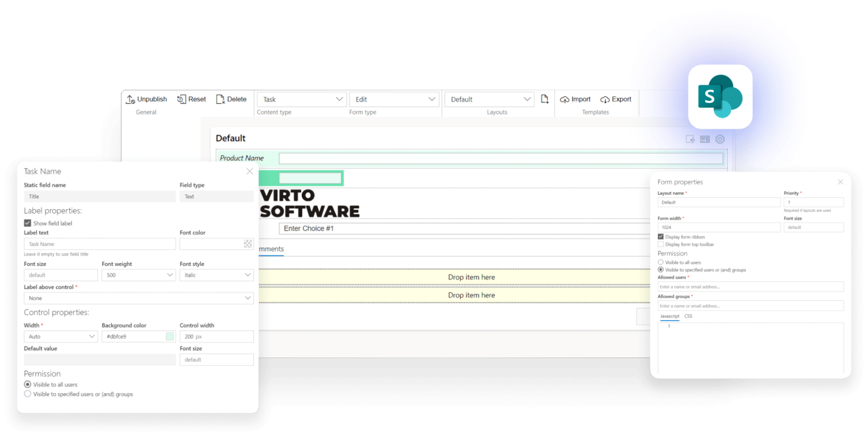Click the Unpublish icon in the ribbon

130,99
